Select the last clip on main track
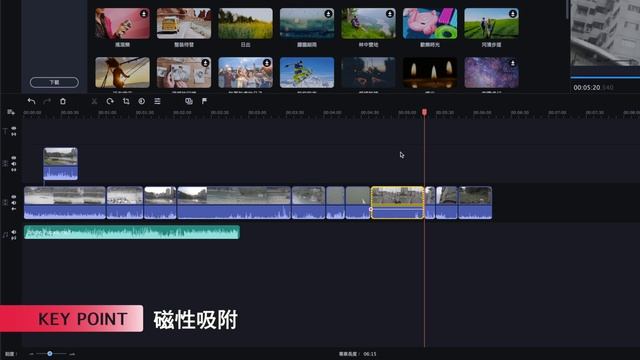 476,203
